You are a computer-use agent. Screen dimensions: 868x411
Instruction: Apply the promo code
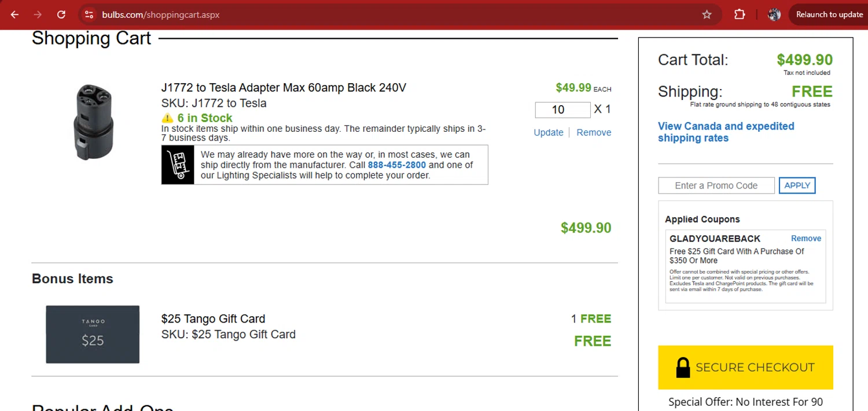tap(797, 186)
